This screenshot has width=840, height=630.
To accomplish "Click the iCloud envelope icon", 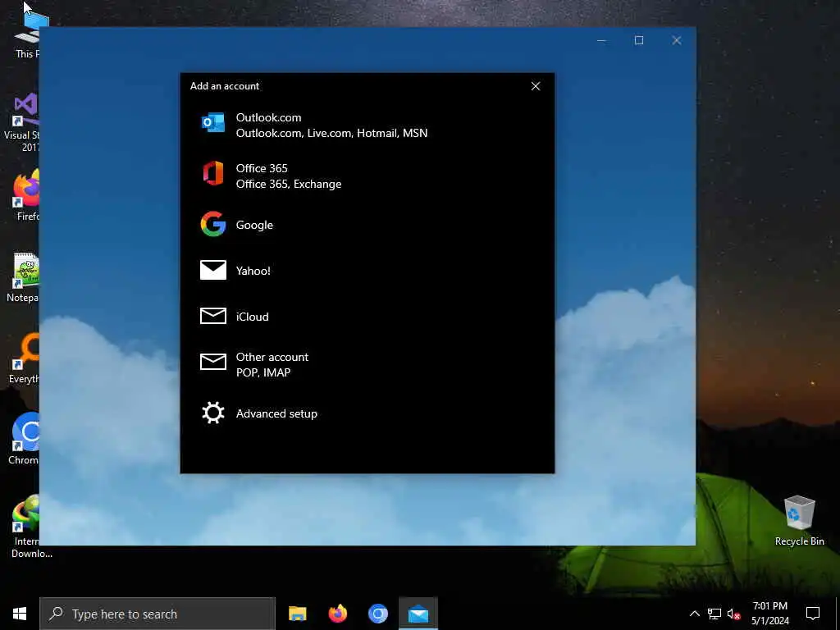I will tap(212, 316).
